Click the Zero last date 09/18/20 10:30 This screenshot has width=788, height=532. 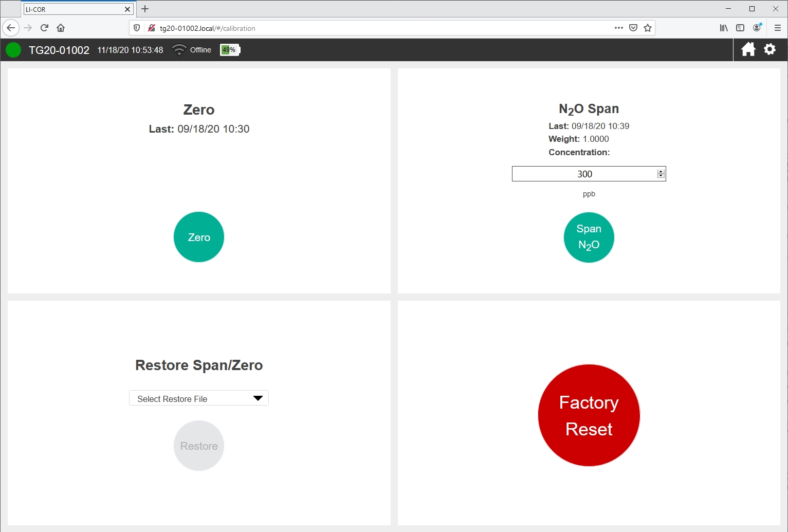tap(213, 129)
